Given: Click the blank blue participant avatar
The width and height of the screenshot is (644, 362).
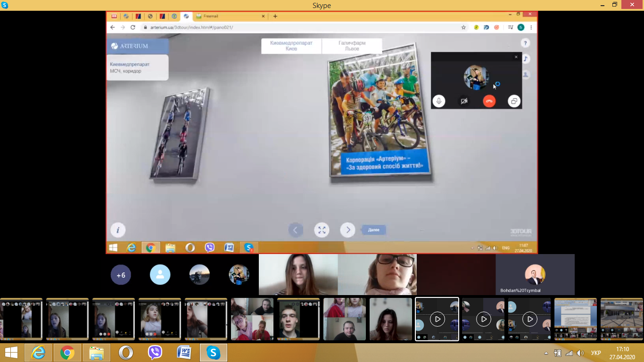Looking at the screenshot, I should (x=160, y=275).
